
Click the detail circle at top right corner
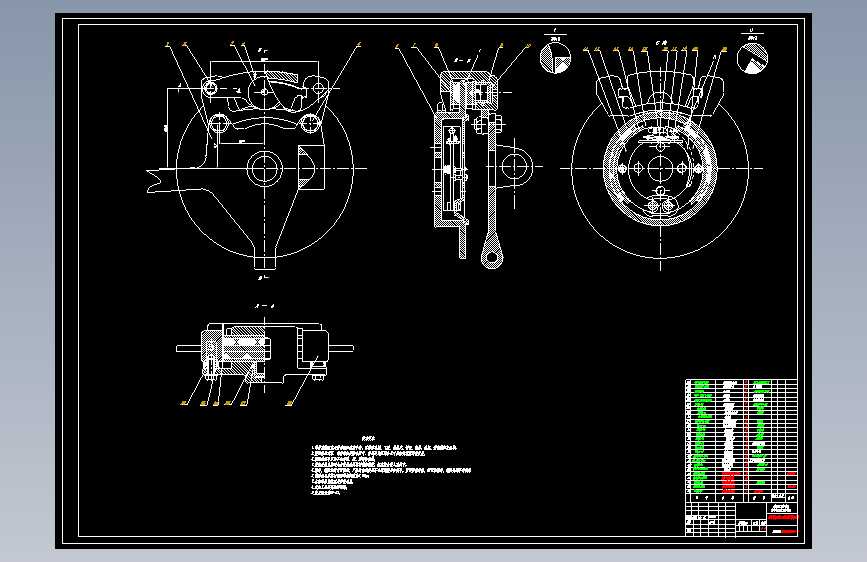tap(753, 58)
